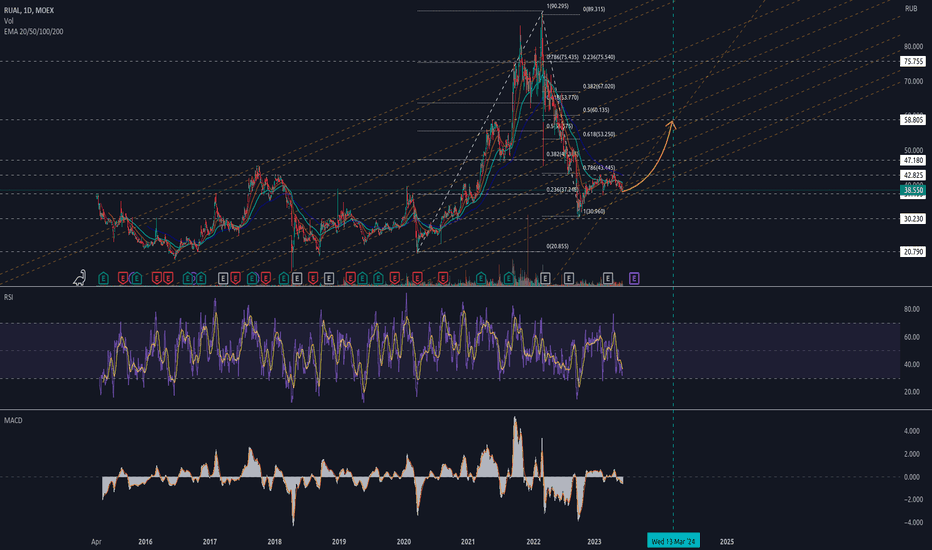Screen dimensions: 932x550
Task: Open the gray earnings marker directly above 2022
Action: [x=545, y=278]
